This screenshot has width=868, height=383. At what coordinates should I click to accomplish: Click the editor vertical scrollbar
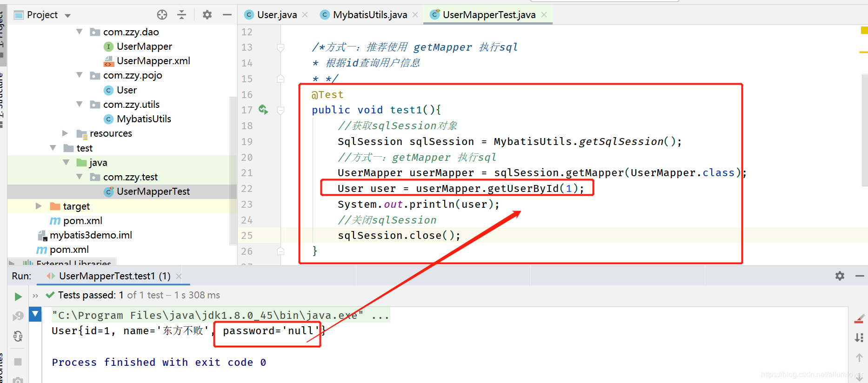coord(865,130)
